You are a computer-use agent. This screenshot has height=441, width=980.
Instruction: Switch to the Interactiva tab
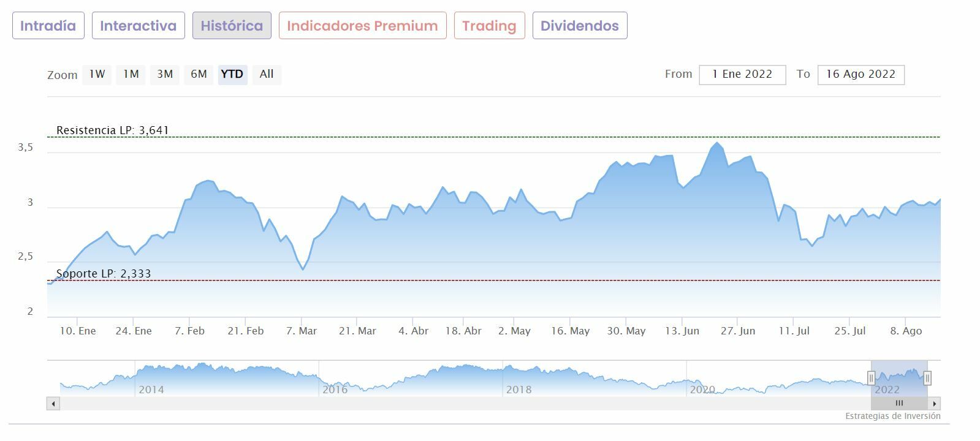(x=138, y=26)
